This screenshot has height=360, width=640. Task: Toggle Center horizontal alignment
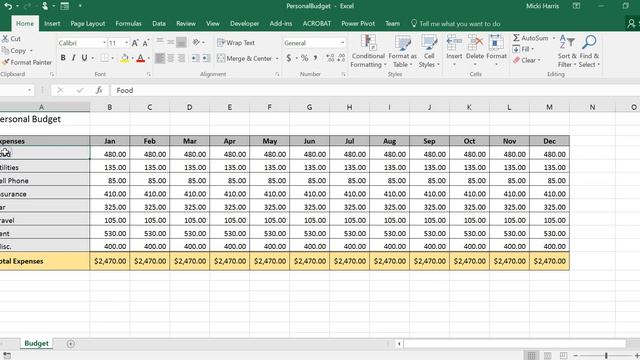[x=171, y=58]
